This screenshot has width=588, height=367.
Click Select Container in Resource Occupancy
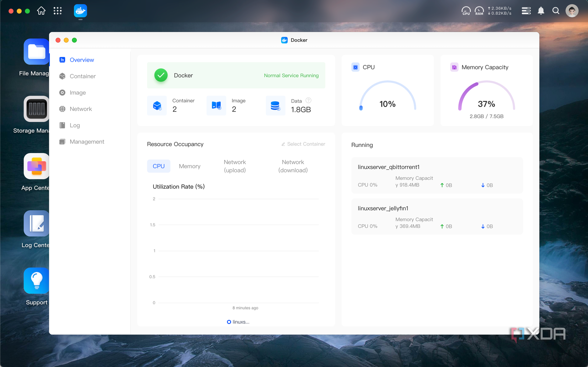click(x=303, y=144)
